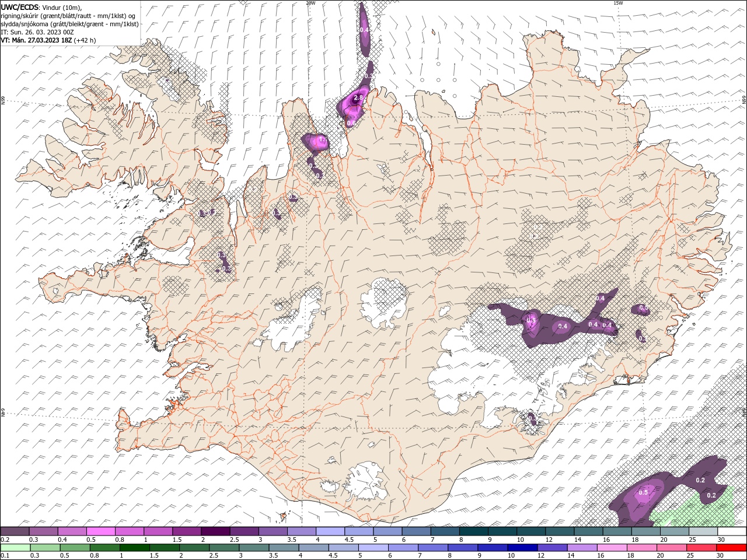Click the 0.5 value in the southeast sea

[x=643, y=492]
